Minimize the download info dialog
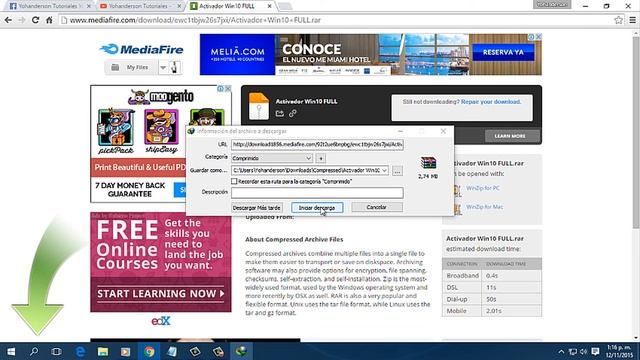This screenshot has width=640, height=360. click(400, 131)
